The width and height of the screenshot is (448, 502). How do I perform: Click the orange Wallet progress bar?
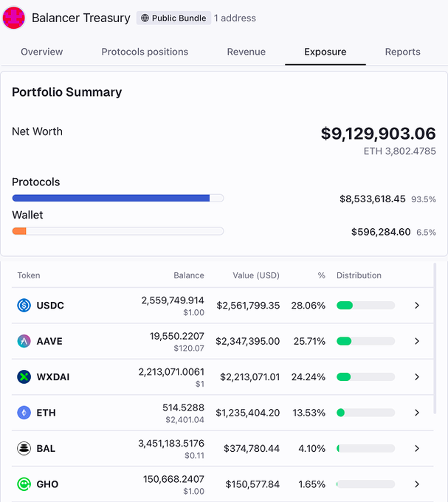pyautogui.click(x=19, y=231)
